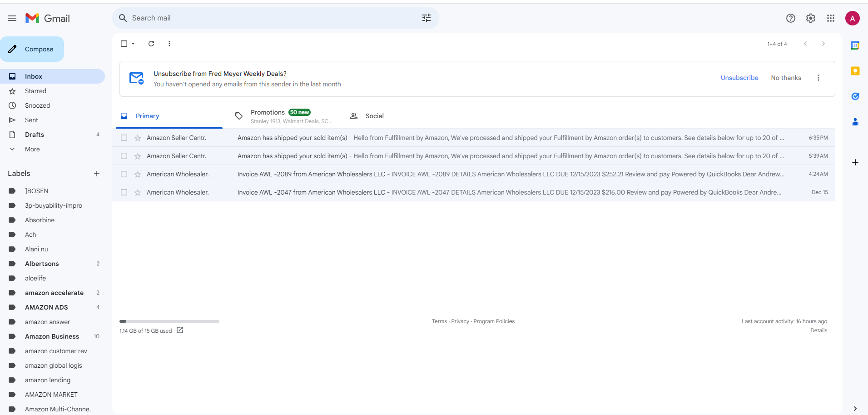Create a new label plus icon
Image resolution: width=868 pixels, height=415 pixels.
click(97, 174)
